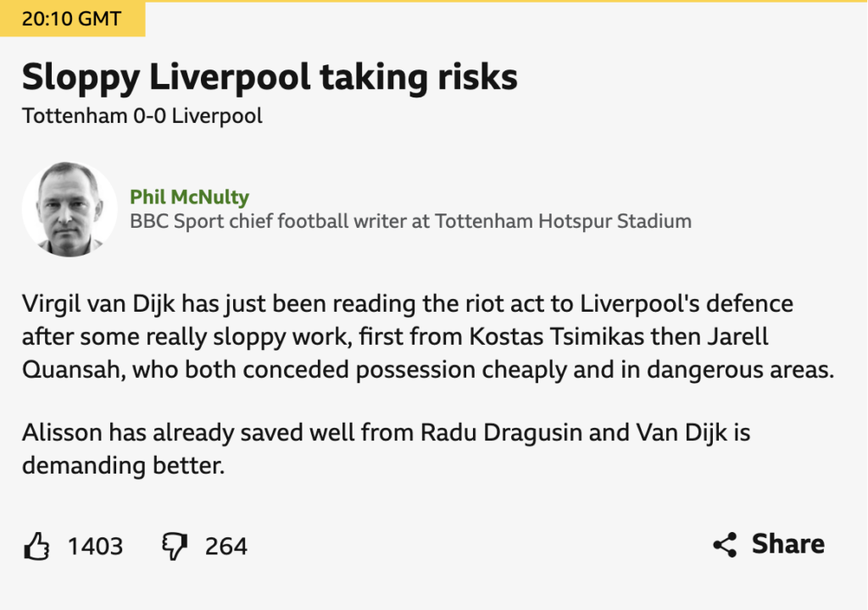Click the name Quansah in the paragraph
Screen dimensions: 868x610
click(73, 369)
